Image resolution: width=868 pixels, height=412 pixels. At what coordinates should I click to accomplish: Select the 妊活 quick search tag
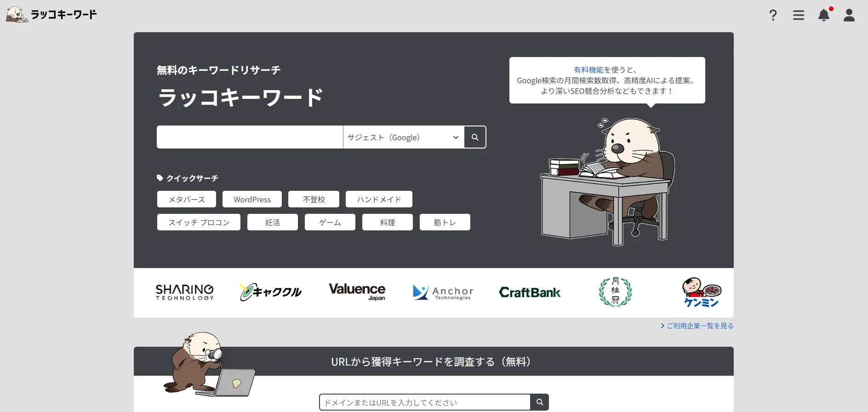(273, 222)
